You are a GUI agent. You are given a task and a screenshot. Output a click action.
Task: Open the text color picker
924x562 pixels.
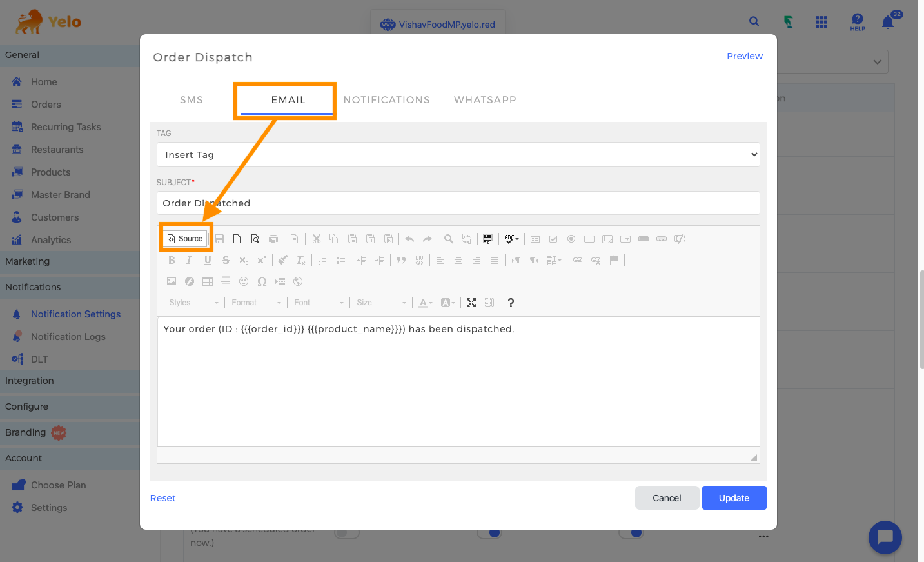click(426, 303)
